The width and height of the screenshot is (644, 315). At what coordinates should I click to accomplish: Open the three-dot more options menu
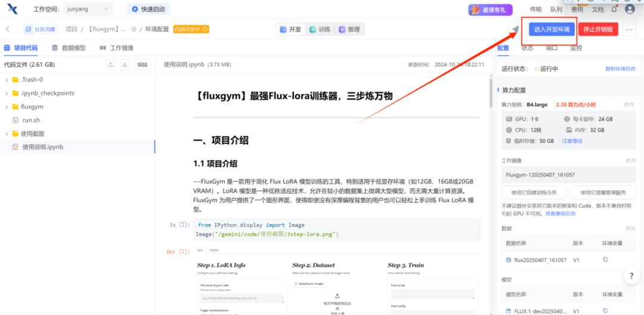coord(629,29)
